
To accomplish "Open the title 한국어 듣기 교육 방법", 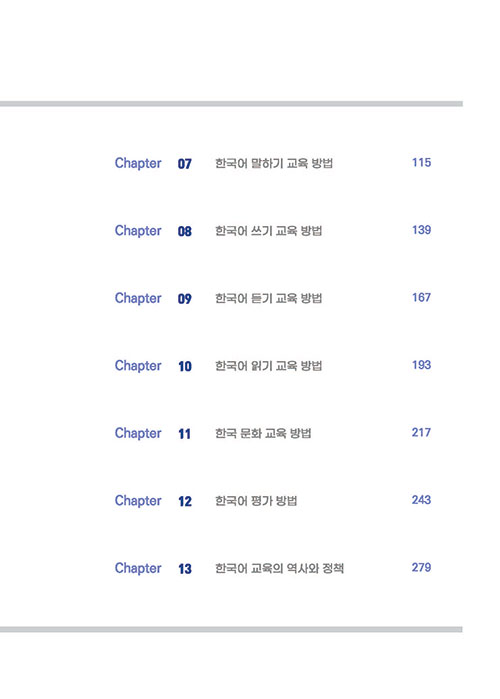I will click(268, 298).
